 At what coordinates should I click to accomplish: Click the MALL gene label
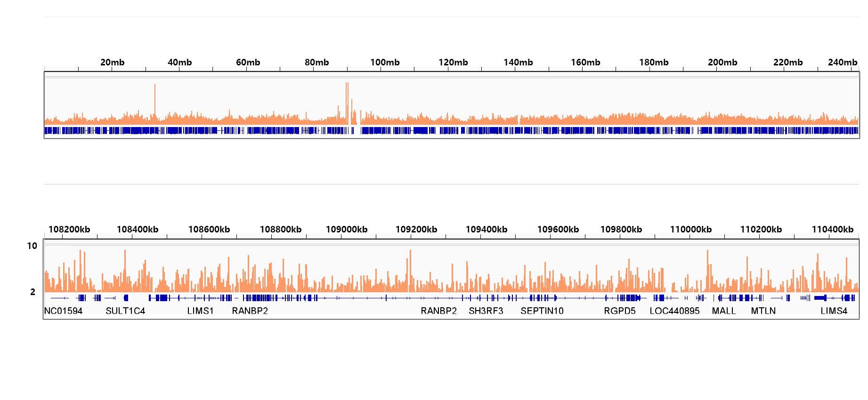point(723,311)
